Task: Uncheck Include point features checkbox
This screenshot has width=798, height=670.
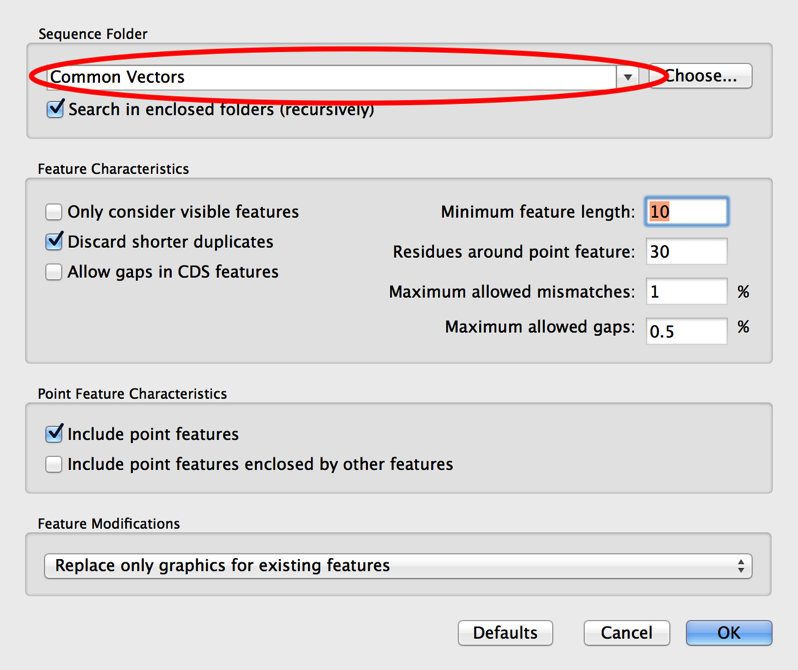Action: (x=55, y=434)
